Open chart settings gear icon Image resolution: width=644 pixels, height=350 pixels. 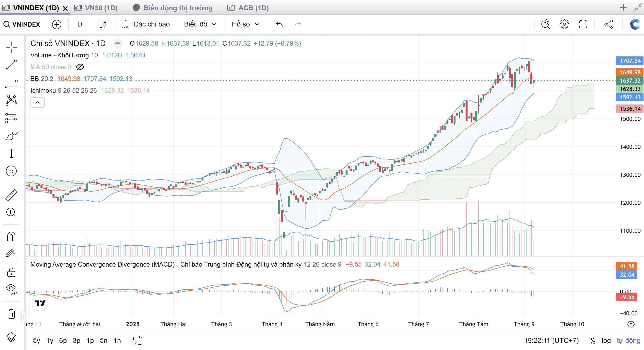tap(564, 24)
